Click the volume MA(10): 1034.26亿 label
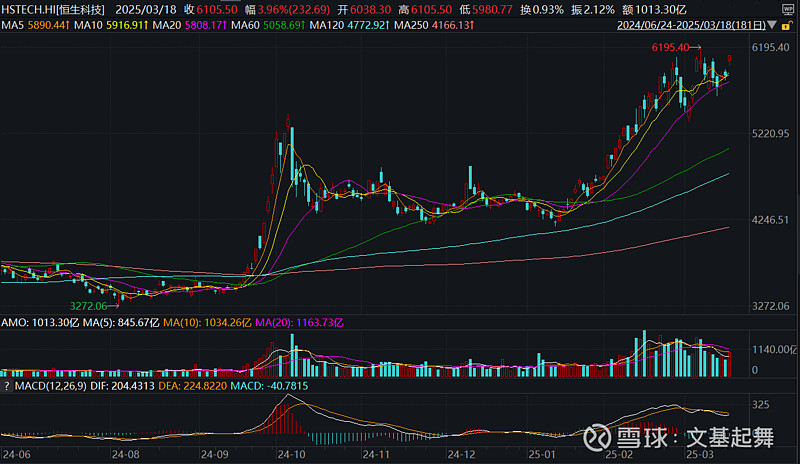 [x=207, y=323]
